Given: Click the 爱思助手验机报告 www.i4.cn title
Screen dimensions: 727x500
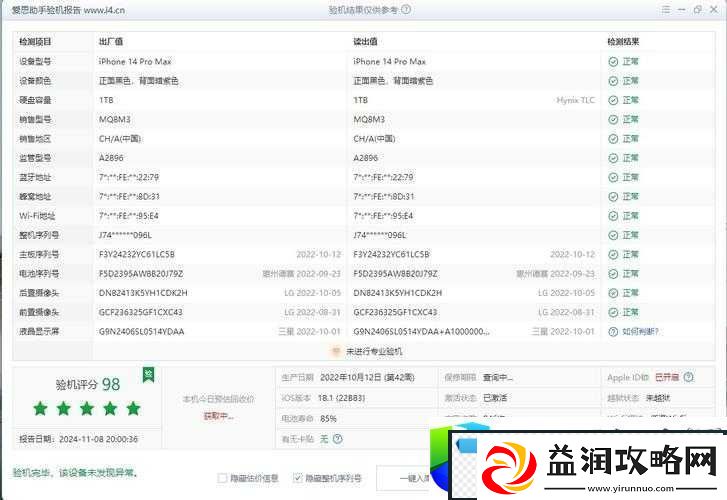Looking at the screenshot, I should click(x=68, y=10).
